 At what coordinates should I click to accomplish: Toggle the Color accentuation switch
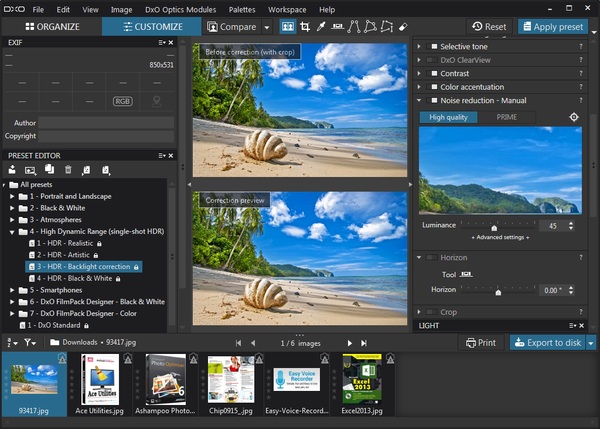pos(434,87)
